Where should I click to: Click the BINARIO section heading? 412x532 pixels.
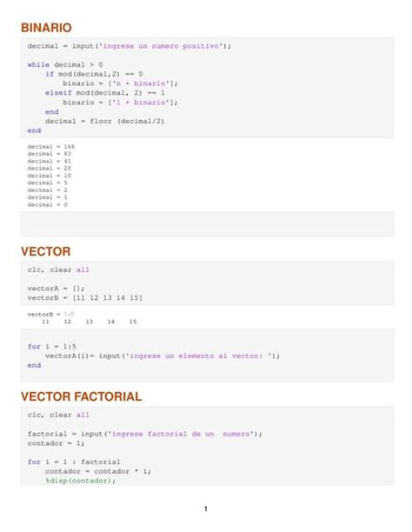coord(46,28)
